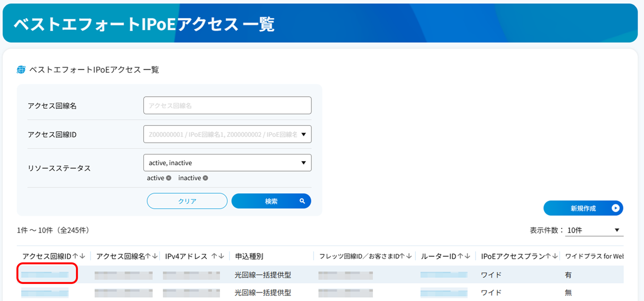Open the アクセス回線ID link in the 無 row

[45, 292]
